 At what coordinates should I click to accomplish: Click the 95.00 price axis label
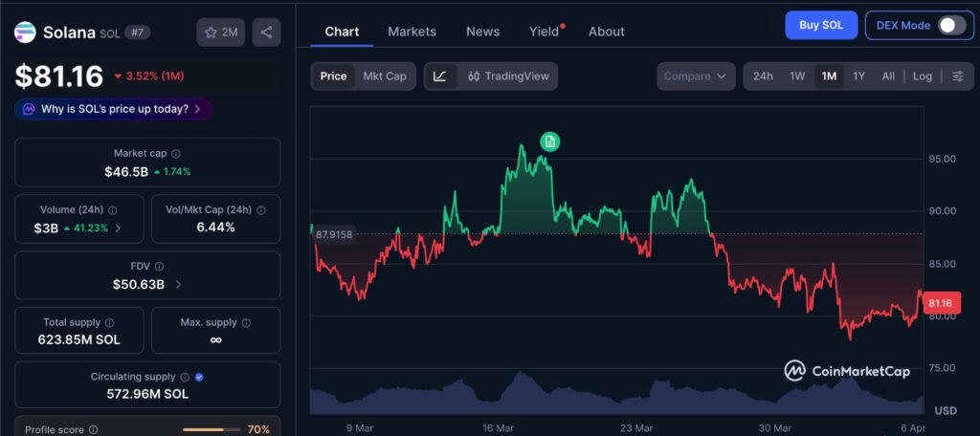[943, 160]
